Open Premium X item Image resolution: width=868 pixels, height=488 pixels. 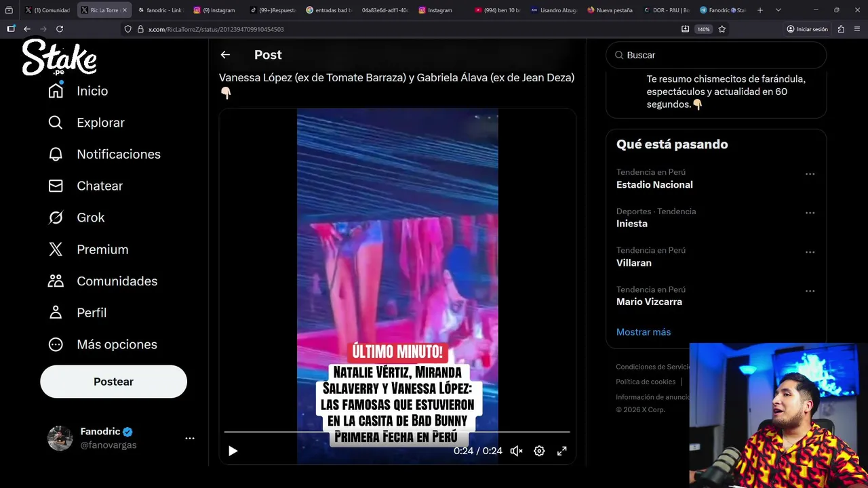pyautogui.click(x=88, y=249)
